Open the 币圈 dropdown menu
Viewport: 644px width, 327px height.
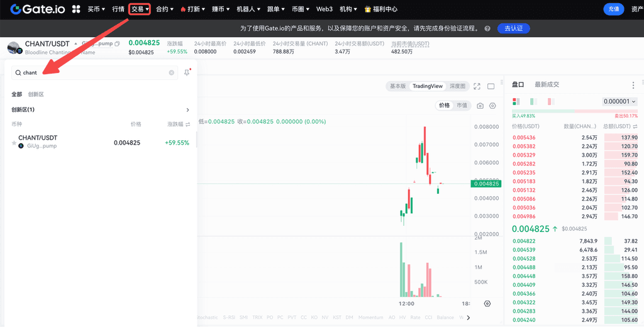coord(301,9)
